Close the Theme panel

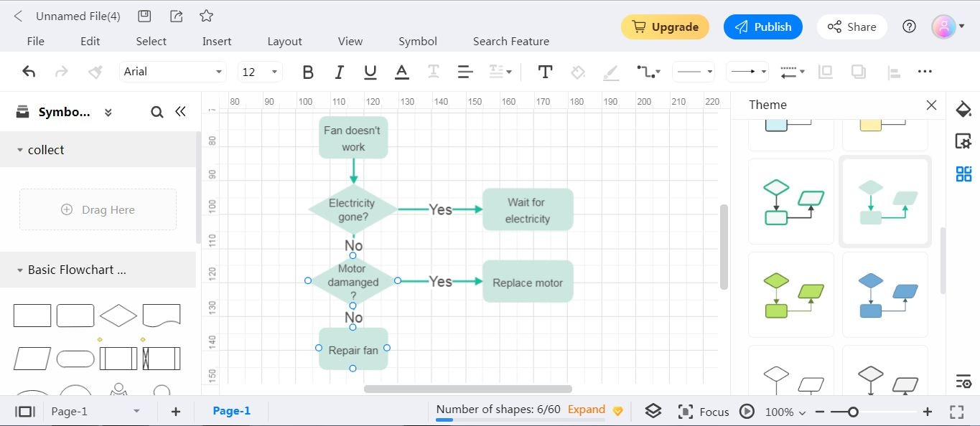931,105
